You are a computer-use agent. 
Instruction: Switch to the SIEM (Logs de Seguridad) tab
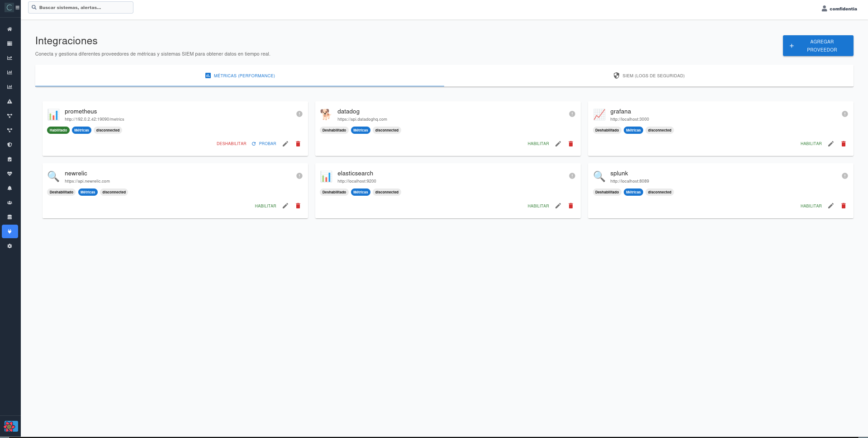pos(649,75)
